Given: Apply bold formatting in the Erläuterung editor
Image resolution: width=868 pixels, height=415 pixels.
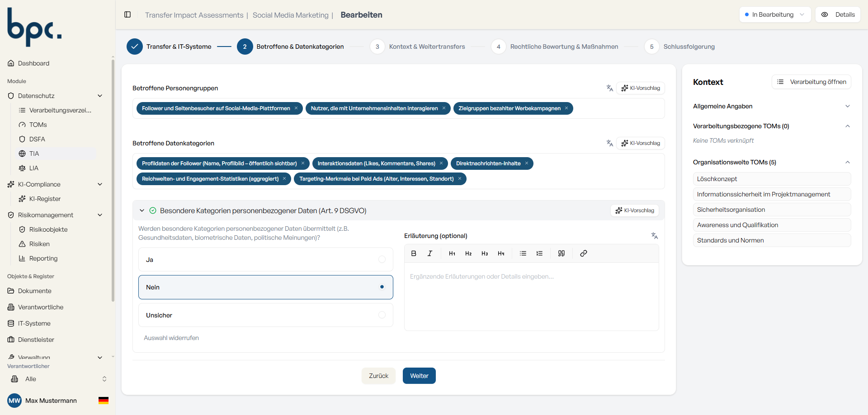Looking at the screenshot, I should coord(414,253).
